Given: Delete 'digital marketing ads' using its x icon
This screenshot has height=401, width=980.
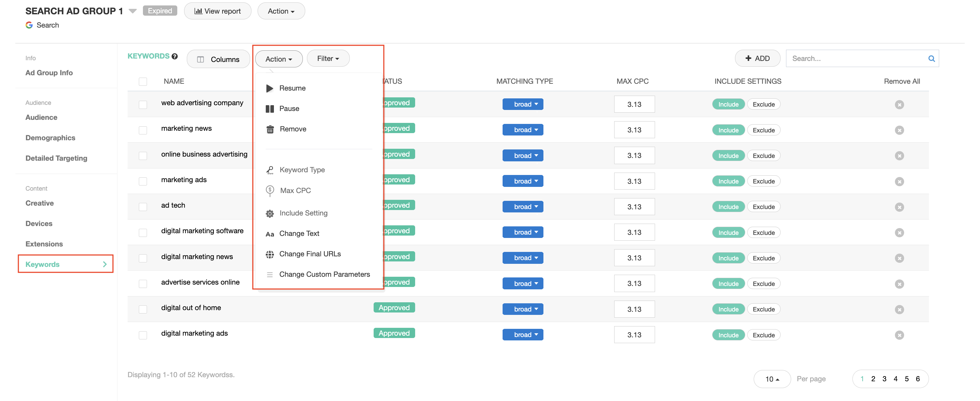Looking at the screenshot, I should point(899,335).
